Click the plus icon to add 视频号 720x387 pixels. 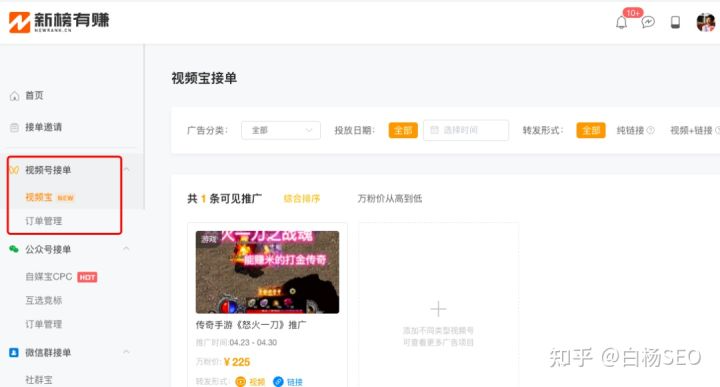[x=438, y=308]
